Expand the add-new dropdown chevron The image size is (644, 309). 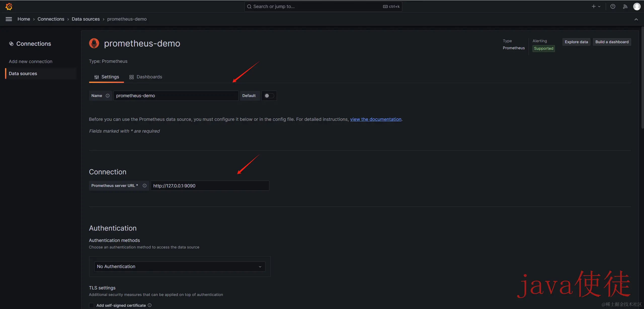pyautogui.click(x=599, y=7)
